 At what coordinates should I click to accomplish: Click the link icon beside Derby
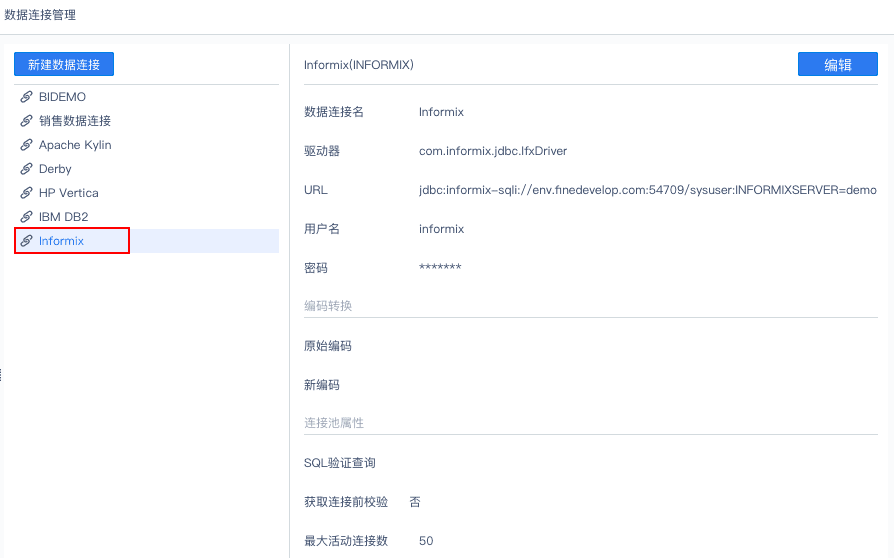tap(27, 169)
